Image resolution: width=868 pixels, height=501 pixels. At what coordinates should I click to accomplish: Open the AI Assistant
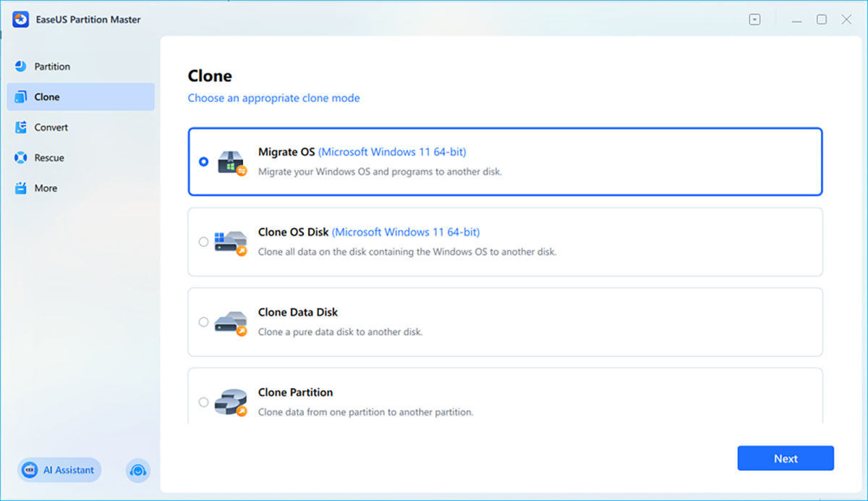coord(59,470)
